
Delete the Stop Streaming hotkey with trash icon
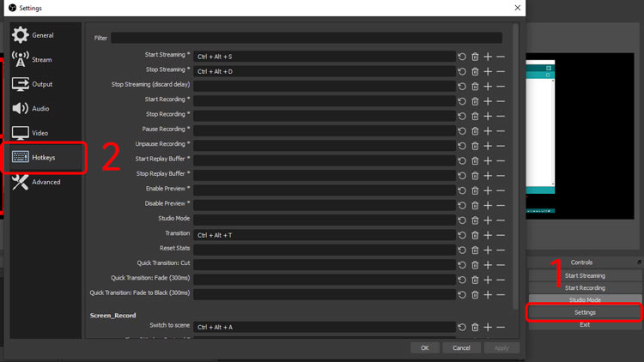[x=475, y=71]
